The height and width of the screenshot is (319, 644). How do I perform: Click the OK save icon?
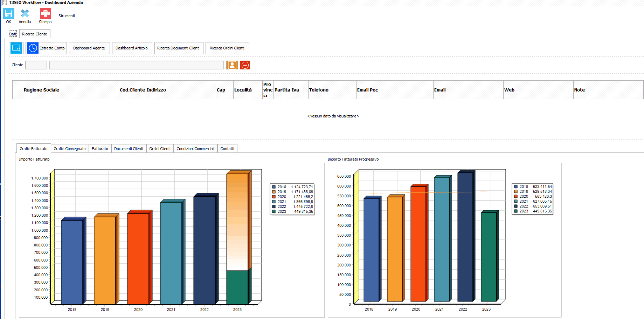9,14
